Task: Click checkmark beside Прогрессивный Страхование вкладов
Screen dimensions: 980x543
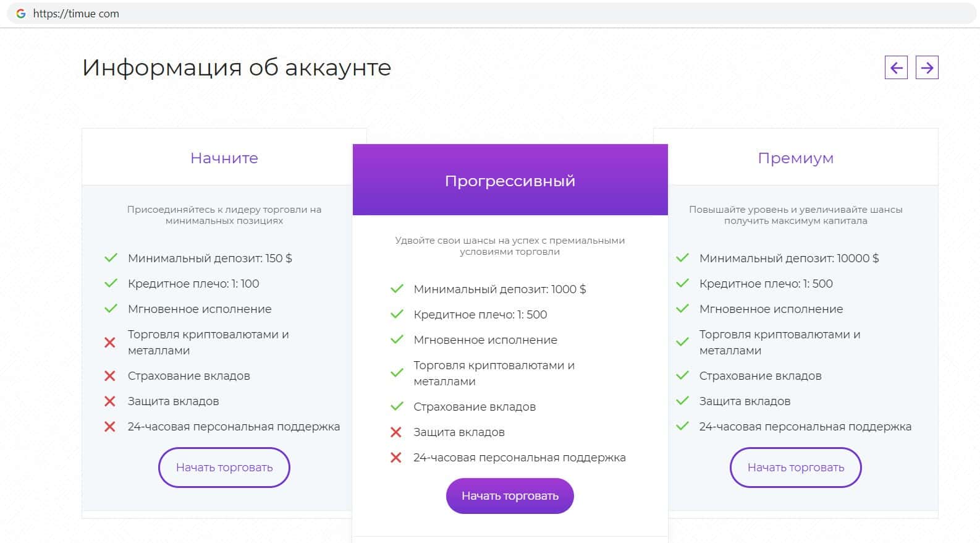Action: click(x=397, y=406)
